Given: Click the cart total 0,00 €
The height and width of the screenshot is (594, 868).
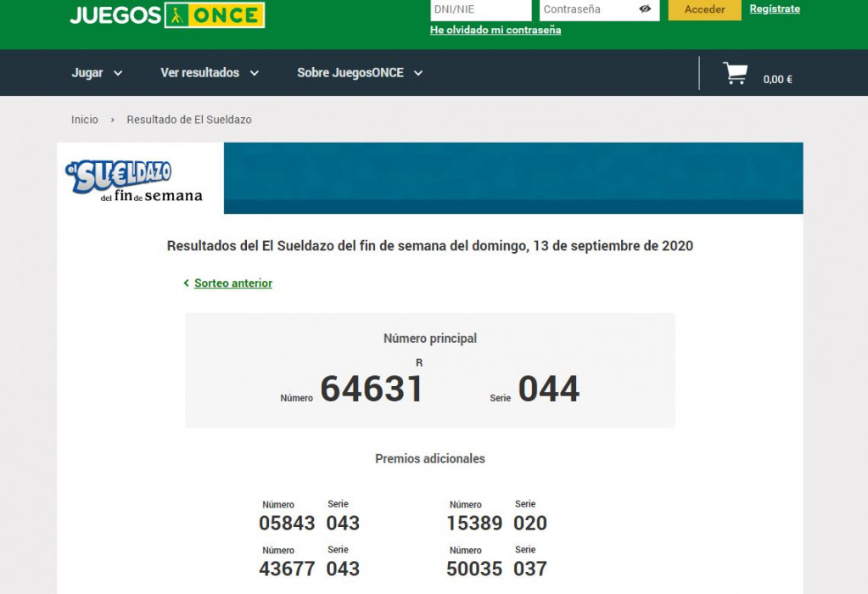Looking at the screenshot, I should coord(778,79).
